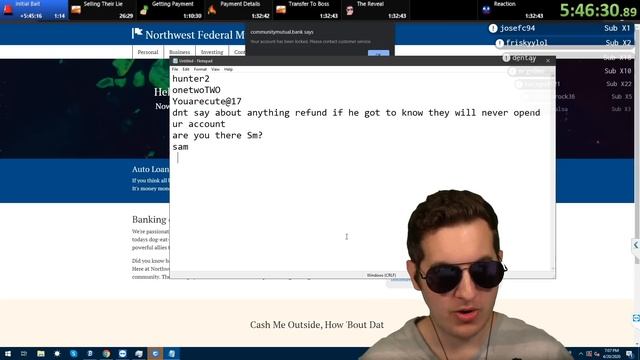
Task: Click the blank line below 'sam' in Notepad
Action: click(x=362, y=158)
